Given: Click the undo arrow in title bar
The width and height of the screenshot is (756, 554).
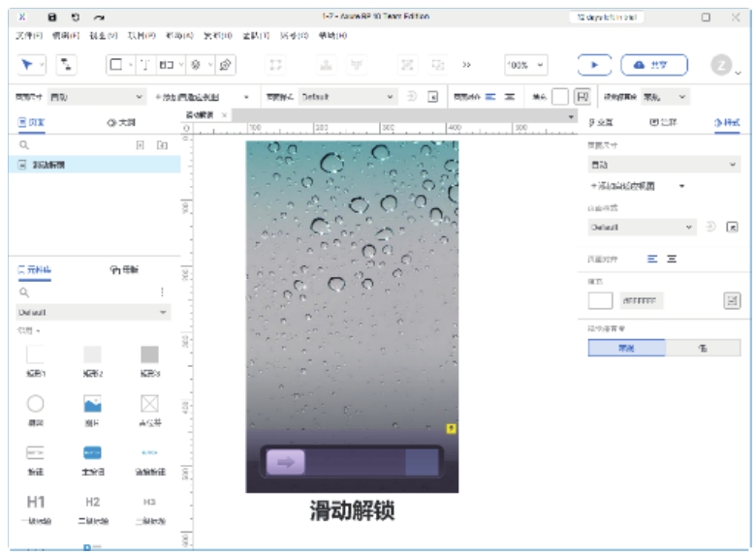Looking at the screenshot, I should point(76,17).
